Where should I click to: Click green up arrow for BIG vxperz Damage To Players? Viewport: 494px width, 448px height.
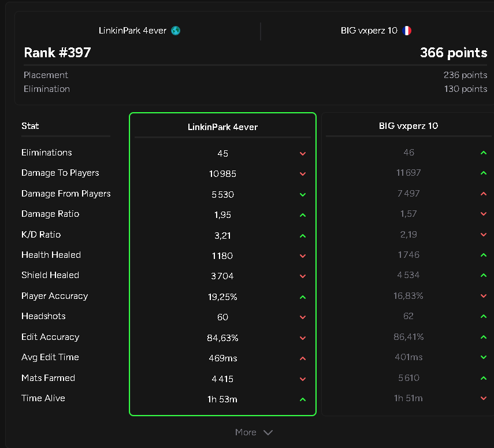pos(484,173)
